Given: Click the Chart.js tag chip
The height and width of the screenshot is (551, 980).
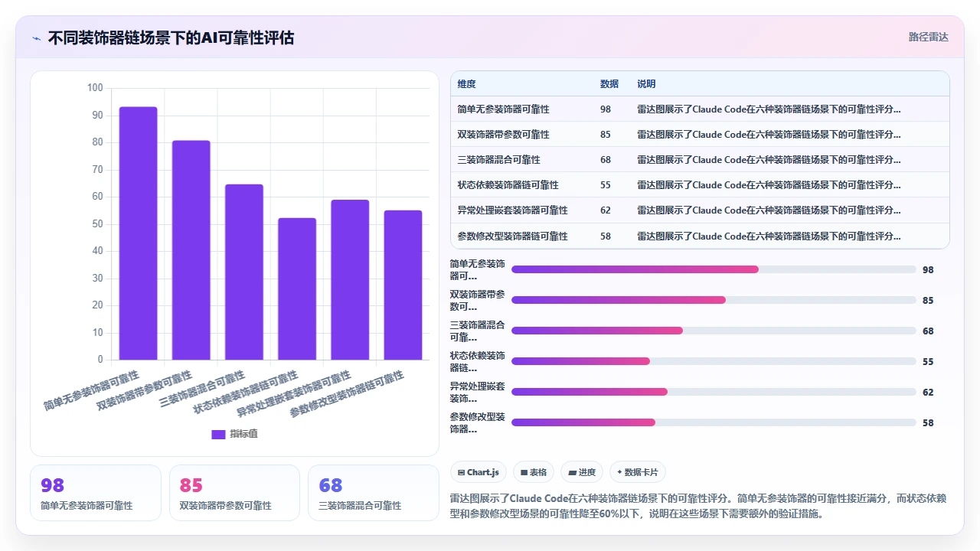Looking at the screenshot, I should tap(479, 472).
